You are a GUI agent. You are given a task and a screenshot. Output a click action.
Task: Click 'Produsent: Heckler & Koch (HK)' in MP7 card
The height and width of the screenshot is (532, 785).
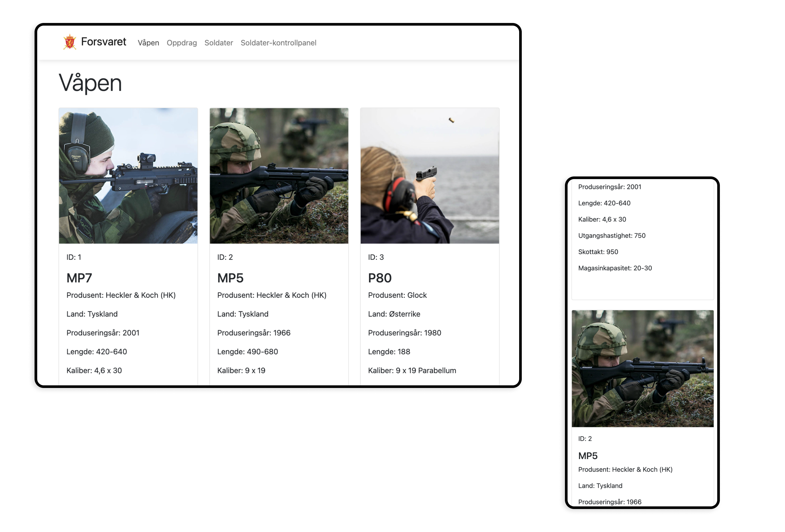coord(121,295)
